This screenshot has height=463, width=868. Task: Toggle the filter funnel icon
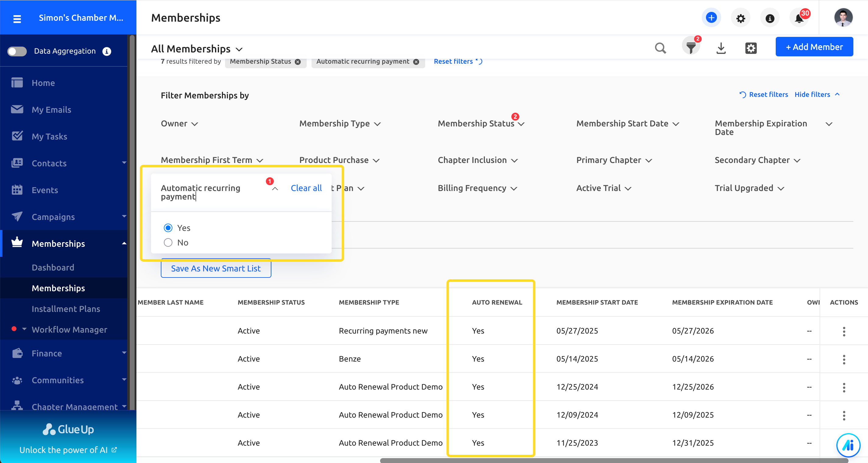691,47
